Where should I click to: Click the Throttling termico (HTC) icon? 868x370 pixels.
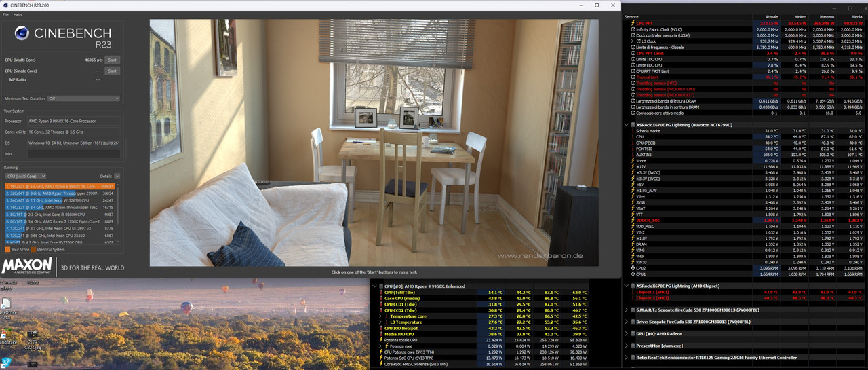(x=633, y=83)
